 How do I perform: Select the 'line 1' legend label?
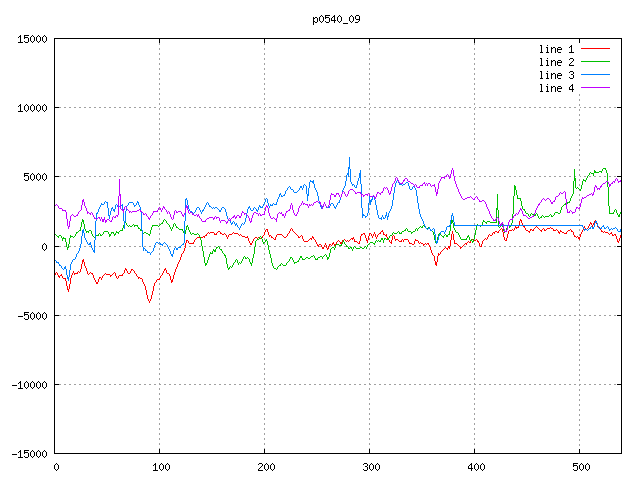(556, 49)
